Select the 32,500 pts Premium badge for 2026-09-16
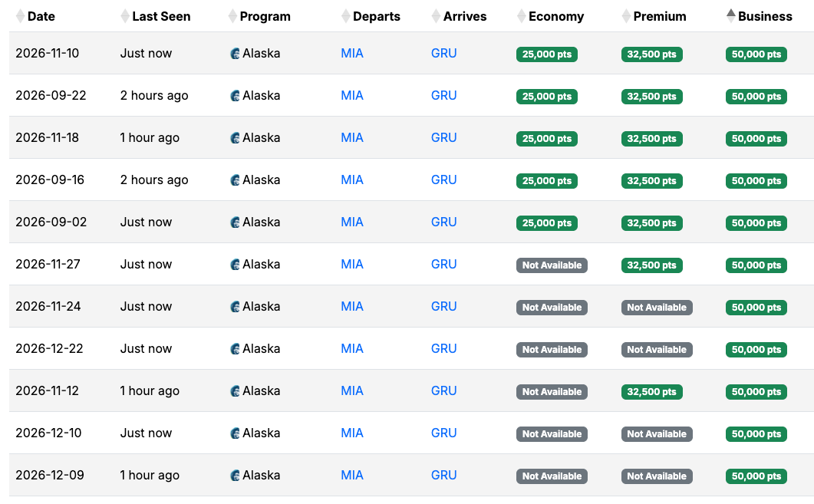814x504 pixels. (651, 181)
